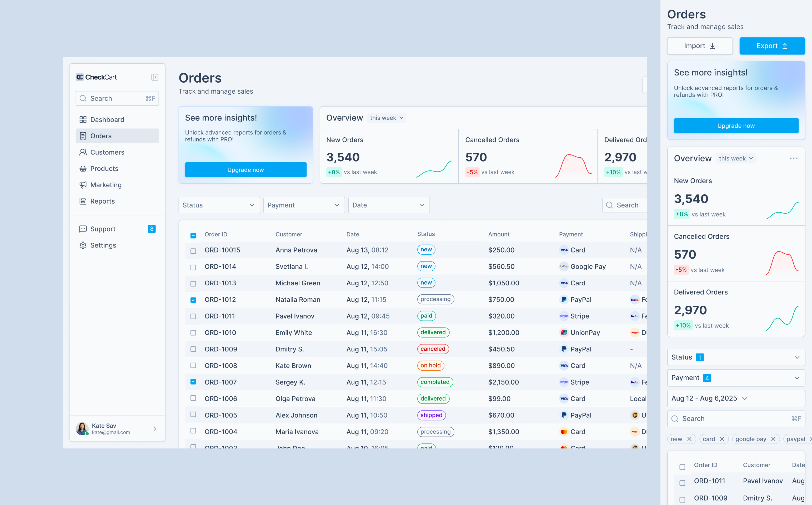Open Support with the chat bubble icon
812x505 pixels.
83,229
